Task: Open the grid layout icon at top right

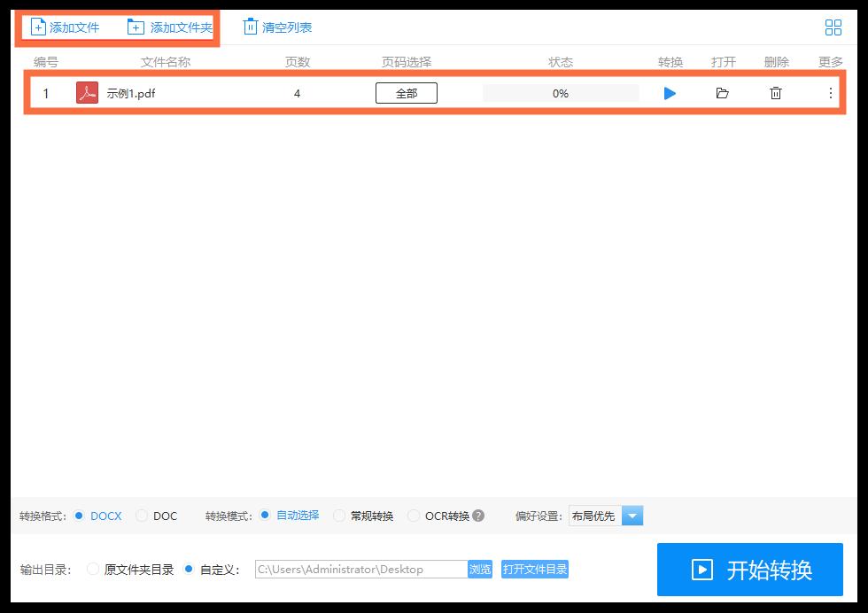Action: click(x=833, y=27)
